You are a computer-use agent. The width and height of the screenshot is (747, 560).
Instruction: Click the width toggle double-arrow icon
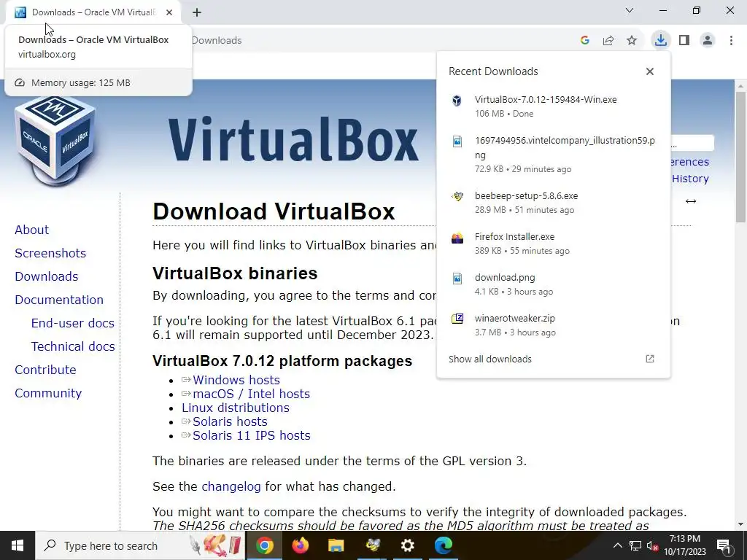[x=691, y=201]
